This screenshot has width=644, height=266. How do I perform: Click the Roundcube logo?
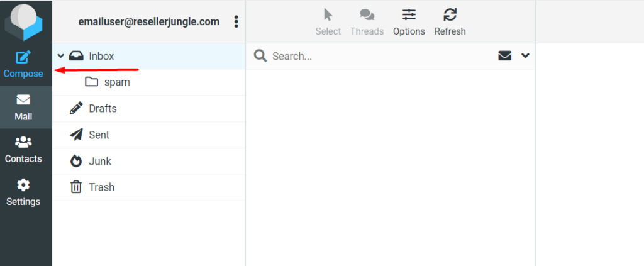point(23,21)
